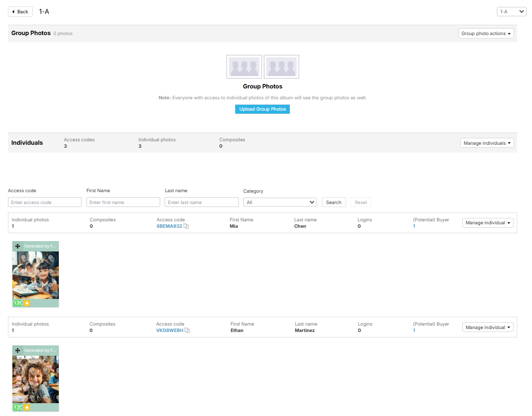Open Group photo actions menu

point(486,34)
